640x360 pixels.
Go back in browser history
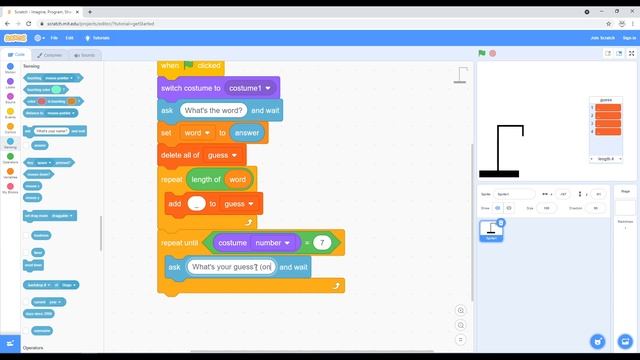click(7, 24)
